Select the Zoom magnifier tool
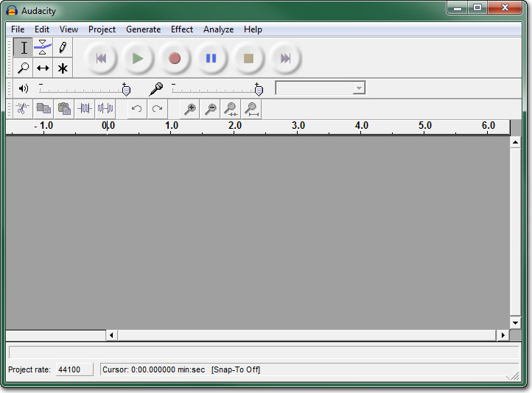Screen dimensions: 532x393 24,68
